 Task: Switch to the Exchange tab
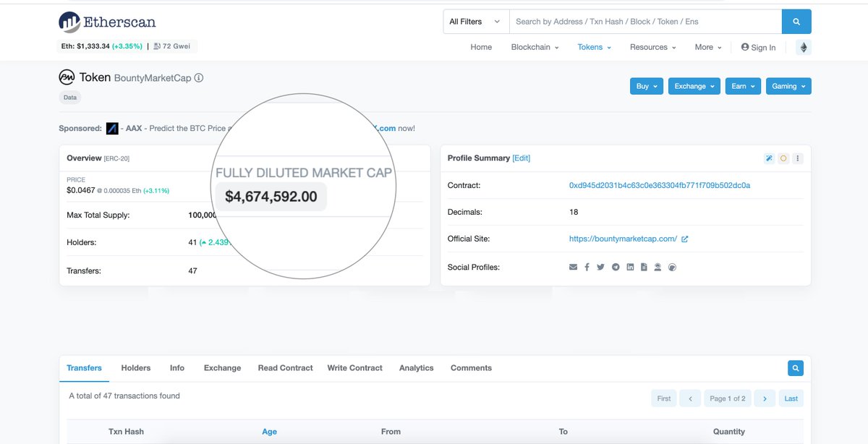tap(222, 368)
